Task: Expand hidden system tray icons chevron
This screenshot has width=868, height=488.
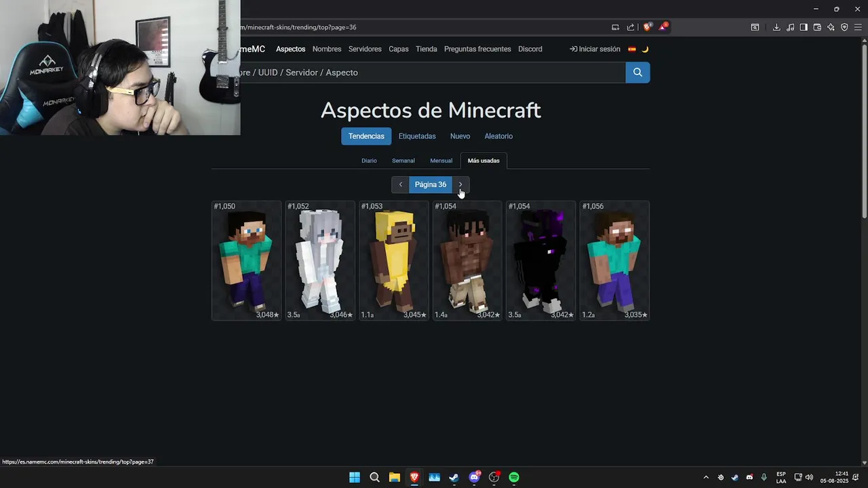Action: (x=706, y=477)
